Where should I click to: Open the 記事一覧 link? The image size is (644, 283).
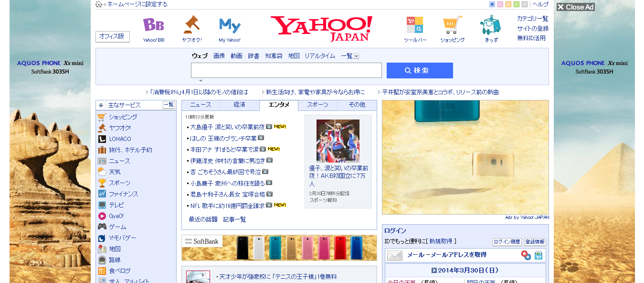[x=235, y=219]
